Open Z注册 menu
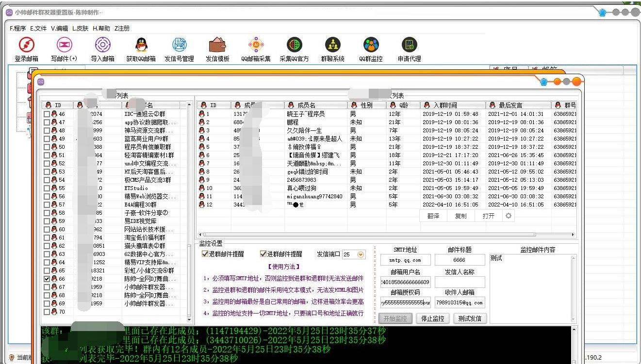The width and height of the screenshot is (641, 364). coord(122,29)
